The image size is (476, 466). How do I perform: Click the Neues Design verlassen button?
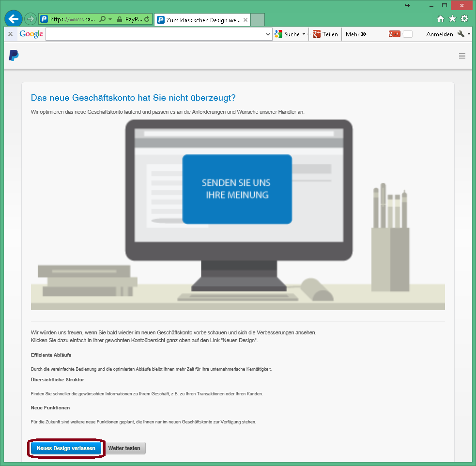[x=66, y=448]
